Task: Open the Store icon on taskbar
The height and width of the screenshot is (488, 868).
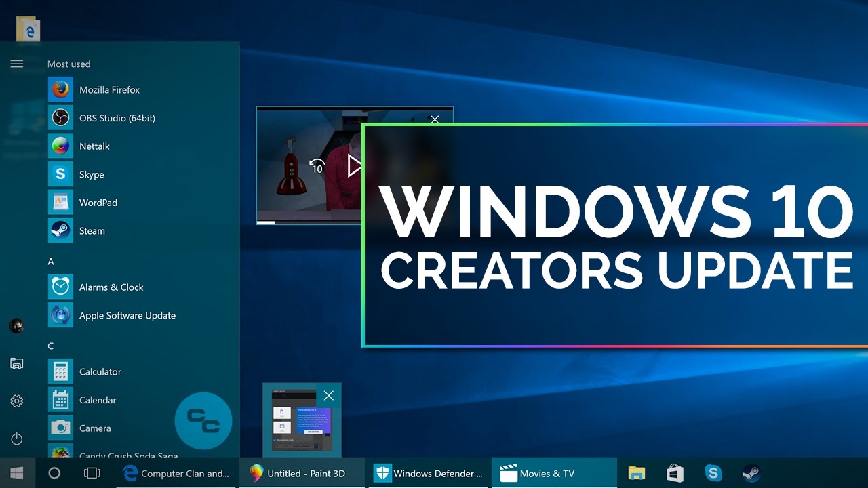Action: pos(675,473)
